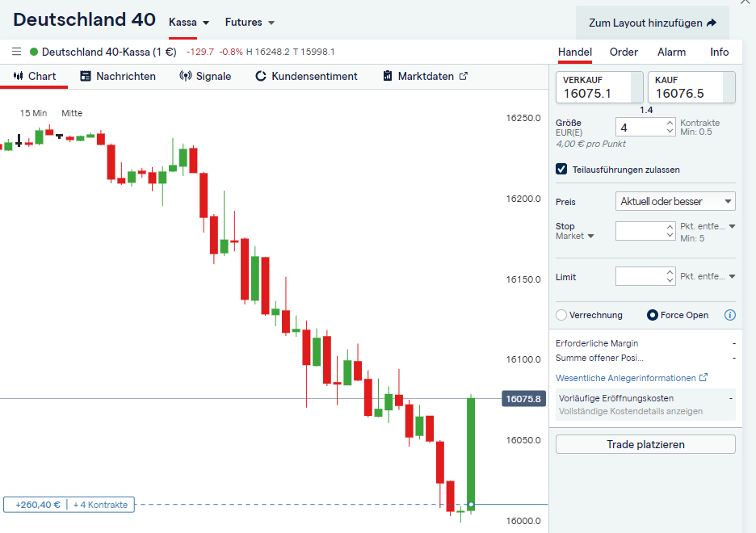Open the Preis 'Aktuell oder besser' dropdown

[675, 201]
